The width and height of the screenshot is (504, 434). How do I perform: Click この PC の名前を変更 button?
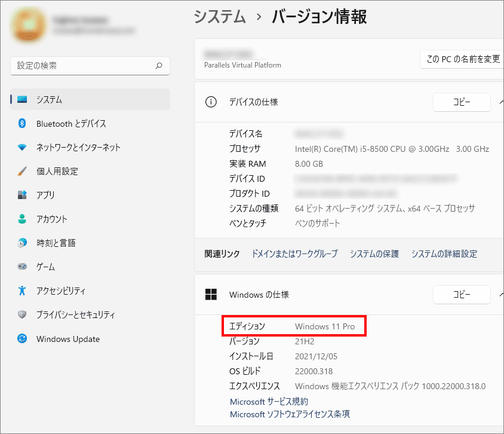point(462,59)
